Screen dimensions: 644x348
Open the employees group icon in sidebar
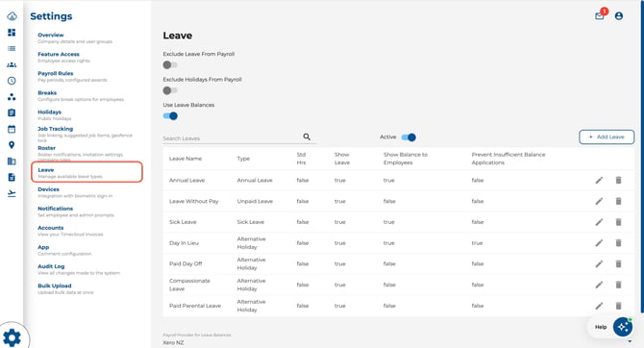(12, 65)
